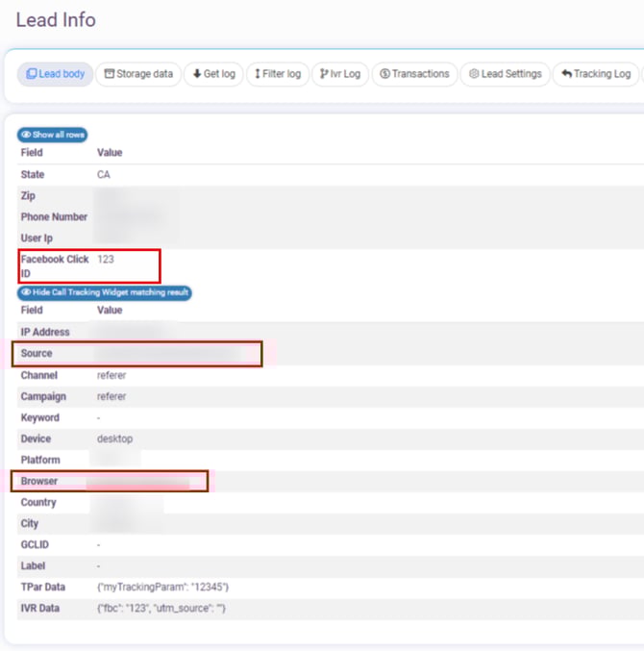The image size is (644, 651).
Task: Click the Facebook Click ID value 123
Action: click(x=106, y=260)
